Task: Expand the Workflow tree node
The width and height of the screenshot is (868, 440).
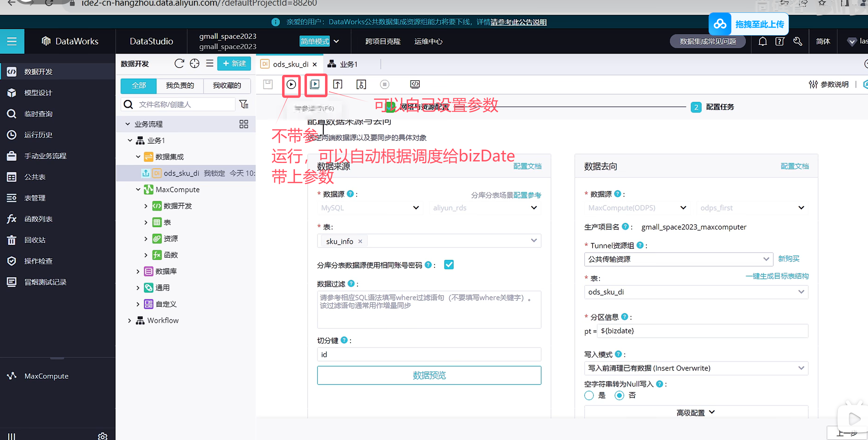Action: point(130,320)
